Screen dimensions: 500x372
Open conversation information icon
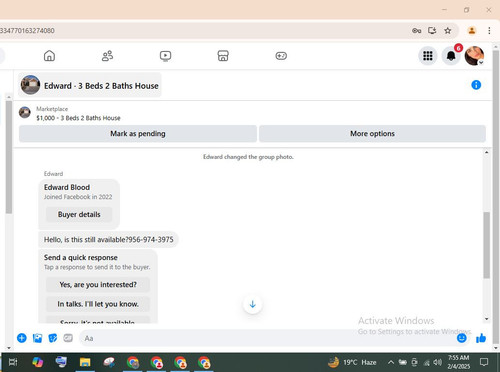pos(476,85)
